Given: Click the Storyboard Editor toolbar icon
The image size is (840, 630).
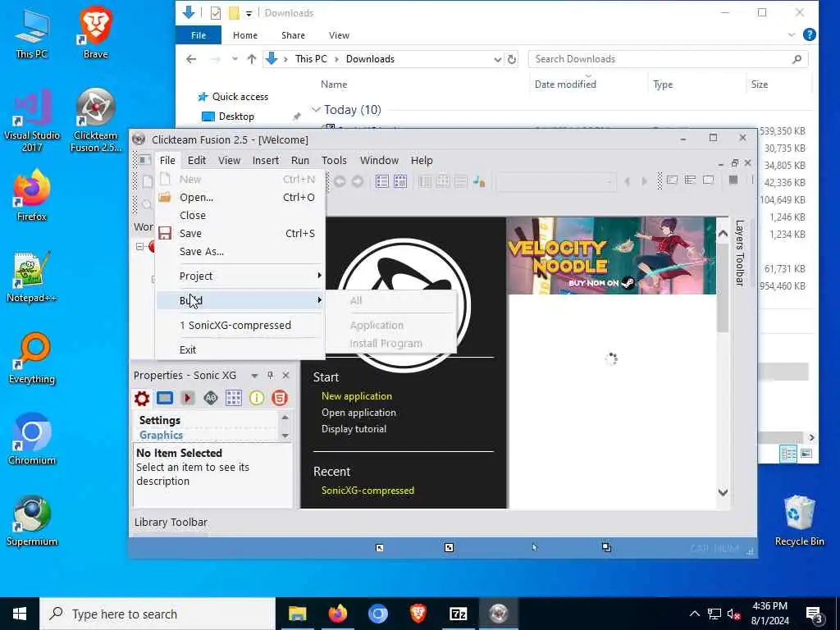Looking at the screenshot, I should click(382, 181).
